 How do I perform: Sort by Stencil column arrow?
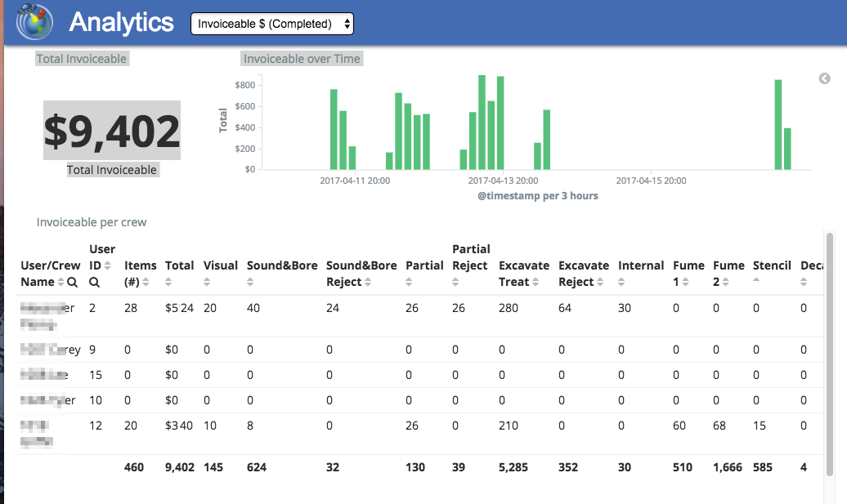(756, 280)
